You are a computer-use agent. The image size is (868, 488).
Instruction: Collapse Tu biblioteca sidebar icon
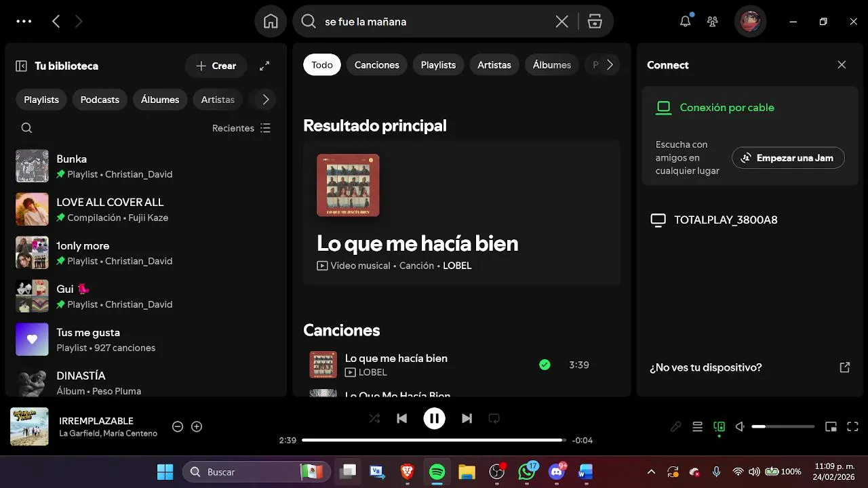point(21,66)
